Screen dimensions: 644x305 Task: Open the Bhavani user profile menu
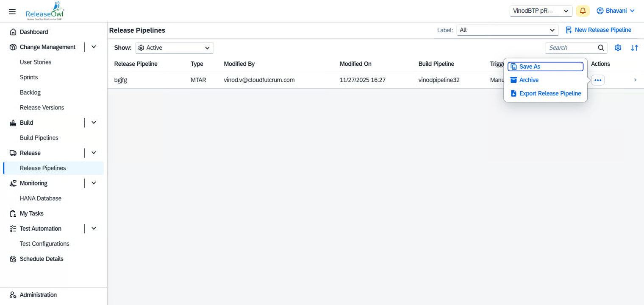(x=616, y=11)
